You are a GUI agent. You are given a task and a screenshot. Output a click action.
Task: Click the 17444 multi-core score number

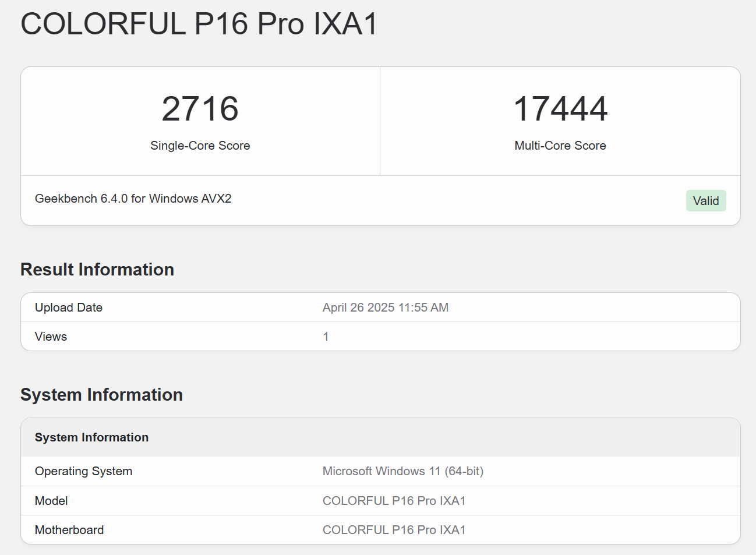pyautogui.click(x=560, y=109)
